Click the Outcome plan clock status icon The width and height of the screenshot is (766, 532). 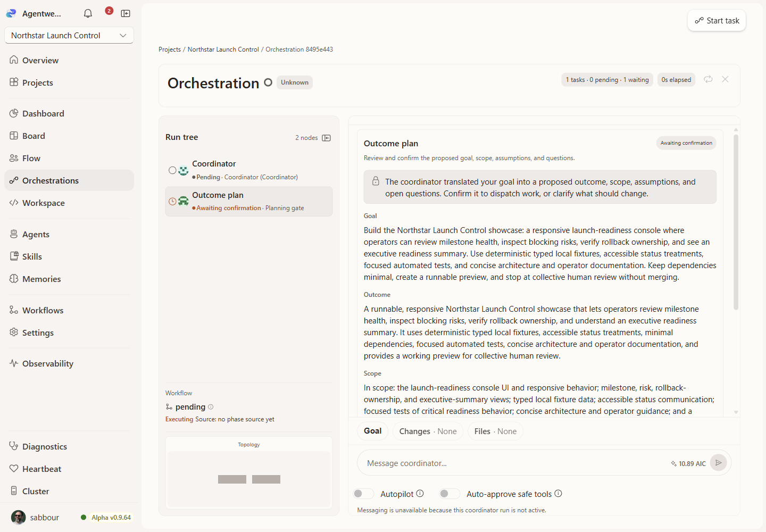172,202
